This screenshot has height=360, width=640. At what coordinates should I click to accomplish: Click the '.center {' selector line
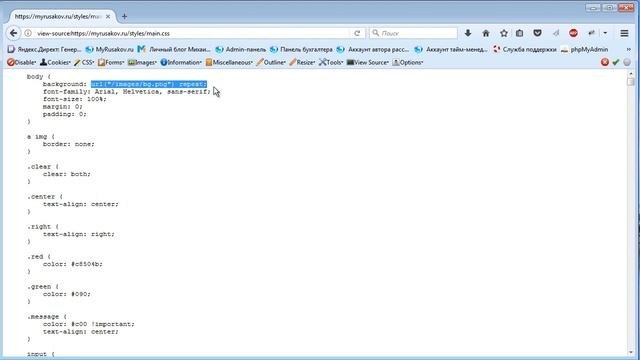pyautogui.click(x=45, y=197)
